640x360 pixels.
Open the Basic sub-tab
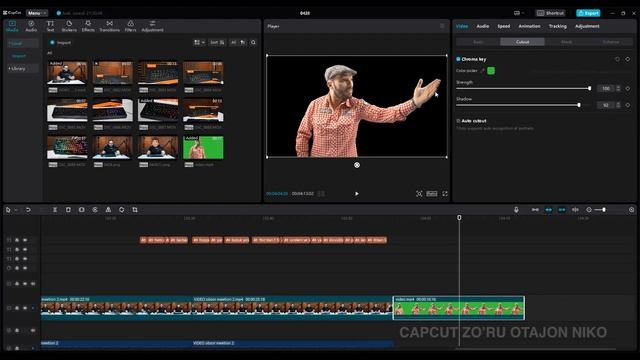pyautogui.click(x=478, y=42)
